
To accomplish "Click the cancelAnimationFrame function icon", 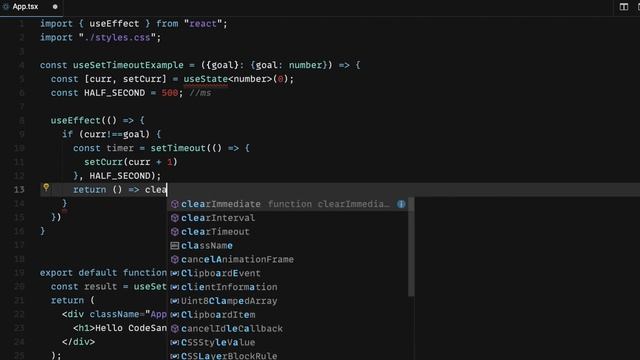I will (x=175, y=260).
